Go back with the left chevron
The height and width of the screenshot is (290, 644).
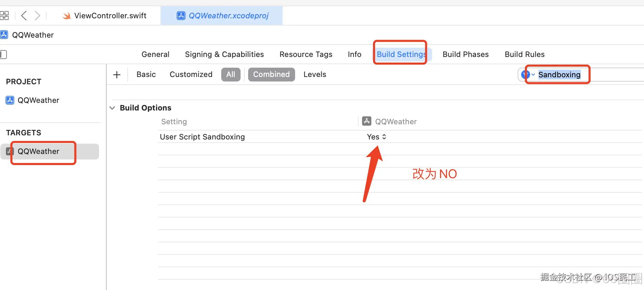24,16
